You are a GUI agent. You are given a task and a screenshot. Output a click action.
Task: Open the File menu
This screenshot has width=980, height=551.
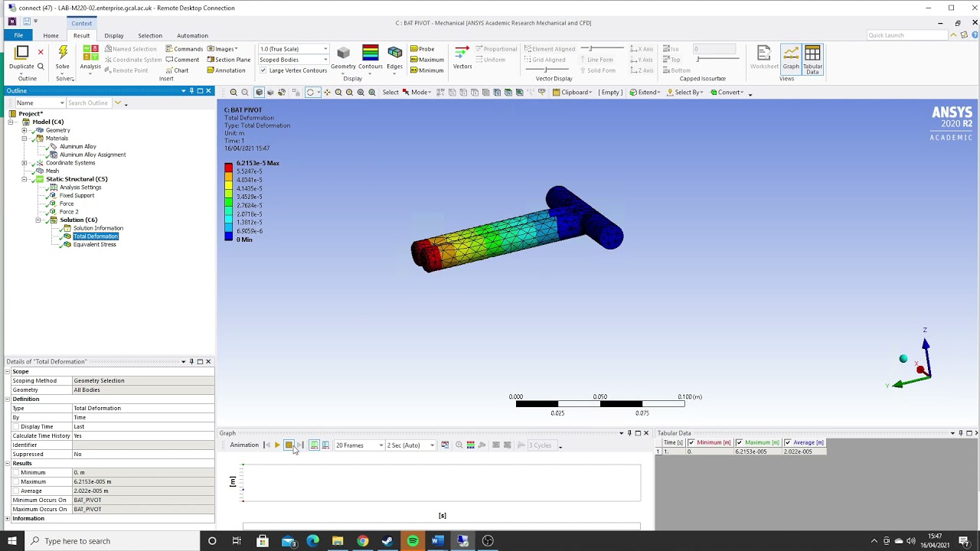point(18,35)
